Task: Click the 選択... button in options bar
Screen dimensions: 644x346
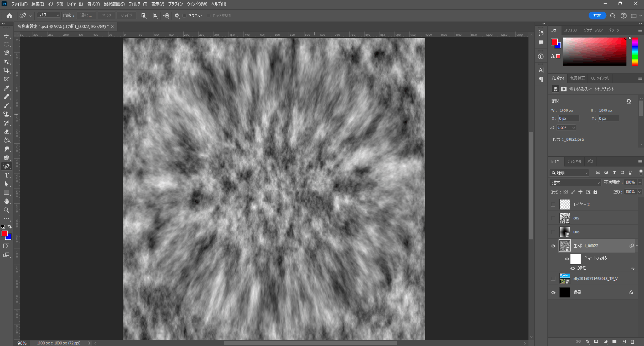Action: coord(86,15)
